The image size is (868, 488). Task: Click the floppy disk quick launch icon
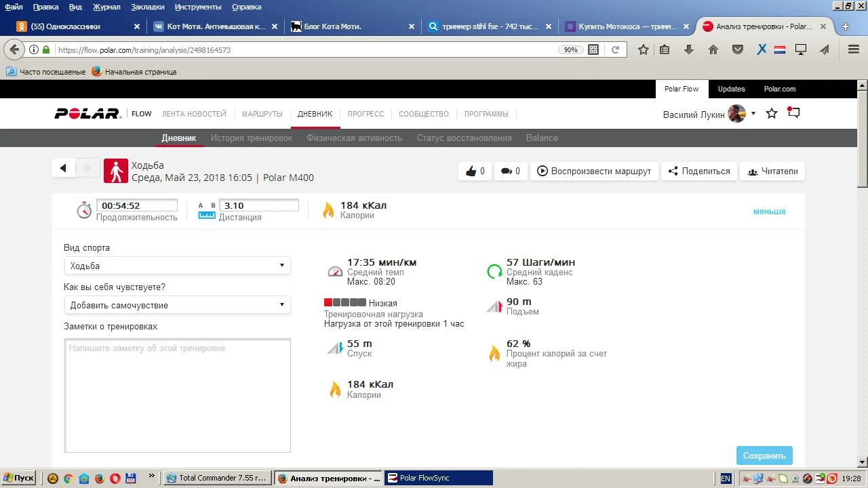coord(131,478)
